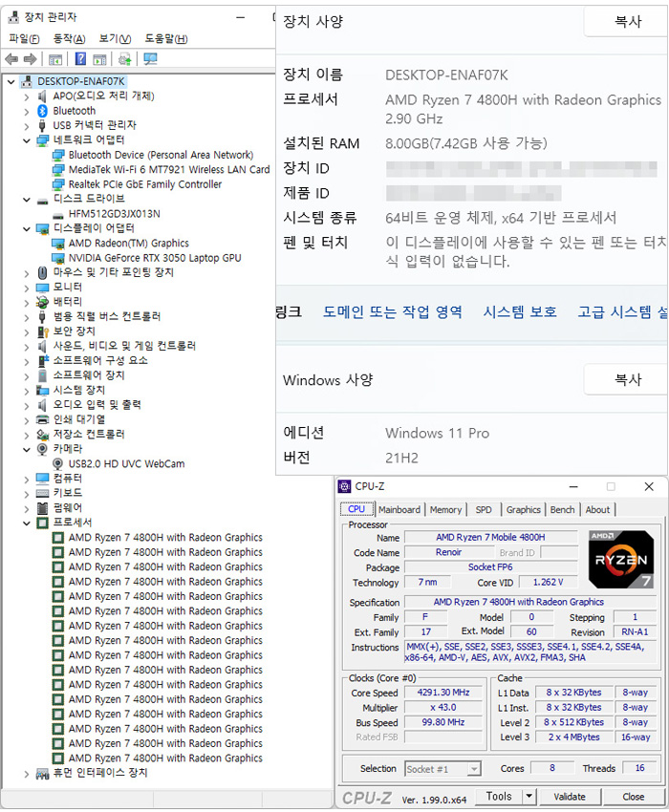Click the 복사 button beside 장치 사양

(x=627, y=22)
